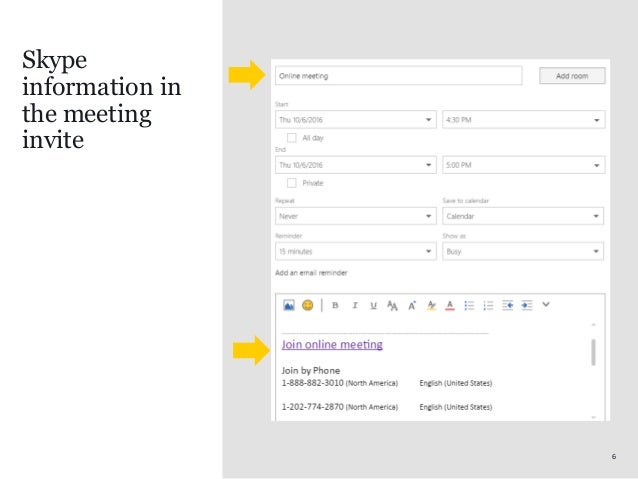Open the font size AA icon
The image size is (638, 479).
pos(392,306)
